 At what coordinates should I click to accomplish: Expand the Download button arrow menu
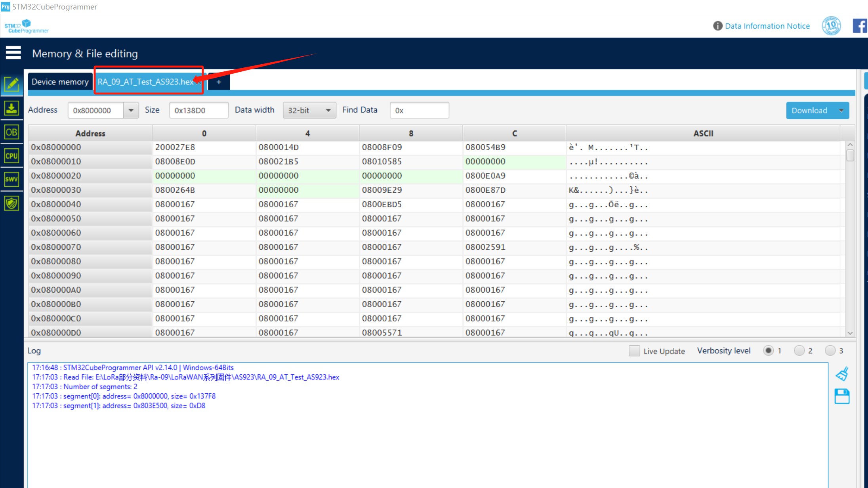[841, 110]
